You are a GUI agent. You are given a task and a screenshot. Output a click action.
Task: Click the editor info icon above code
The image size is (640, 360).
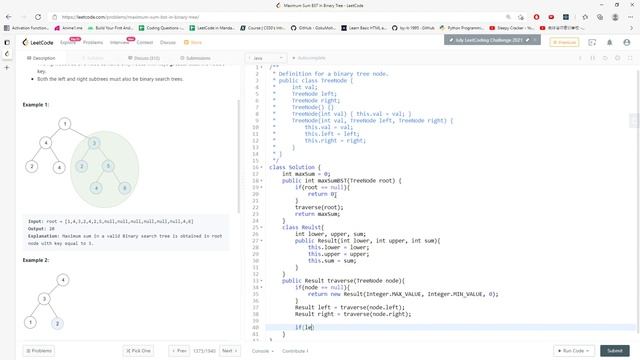point(580,58)
